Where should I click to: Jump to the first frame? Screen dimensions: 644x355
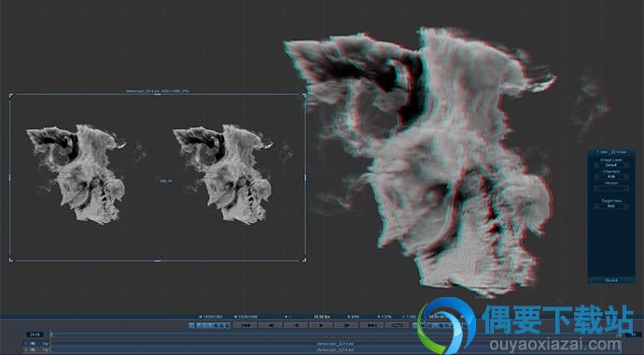coord(245,325)
